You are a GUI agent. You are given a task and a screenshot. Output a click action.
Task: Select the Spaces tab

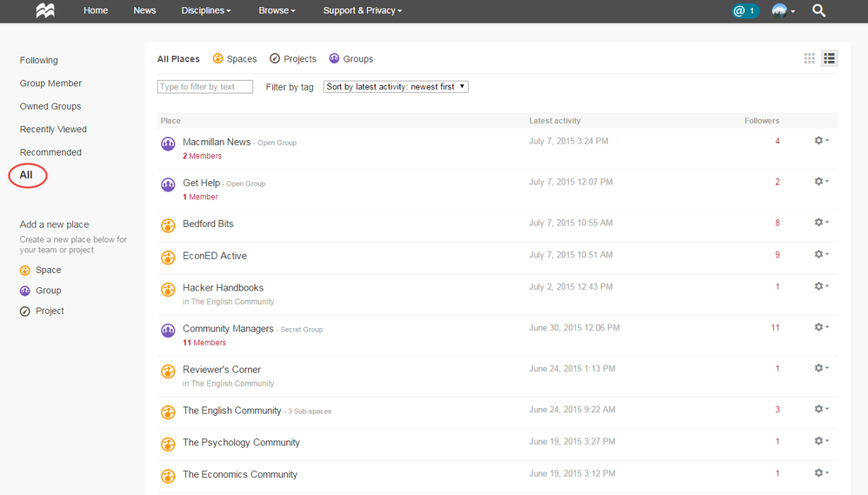click(x=235, y=58)
